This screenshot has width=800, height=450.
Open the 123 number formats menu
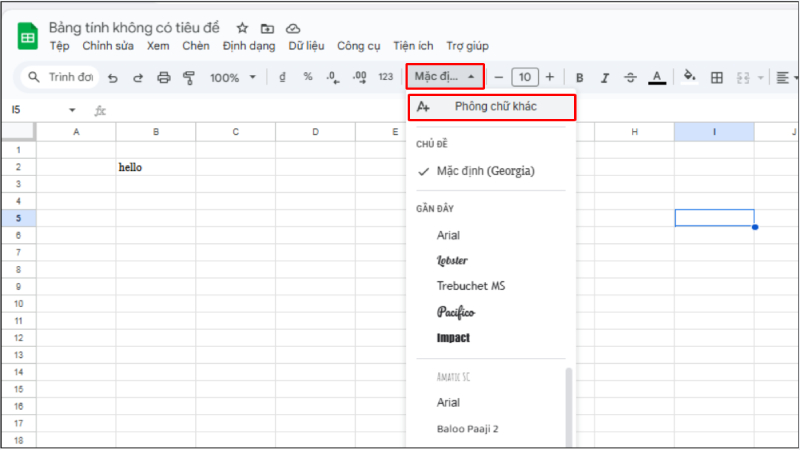pos(386,77)
